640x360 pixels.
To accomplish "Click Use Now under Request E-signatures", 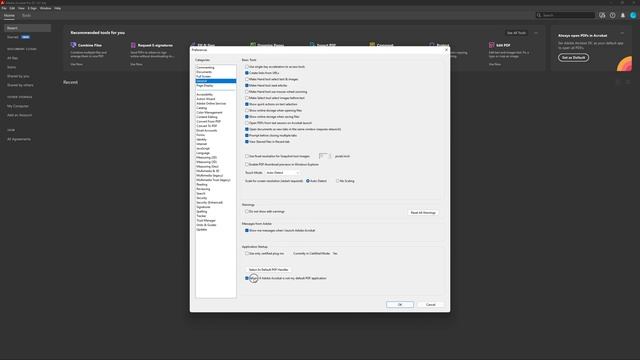I will pyautogui.click(x=136, y=64).
